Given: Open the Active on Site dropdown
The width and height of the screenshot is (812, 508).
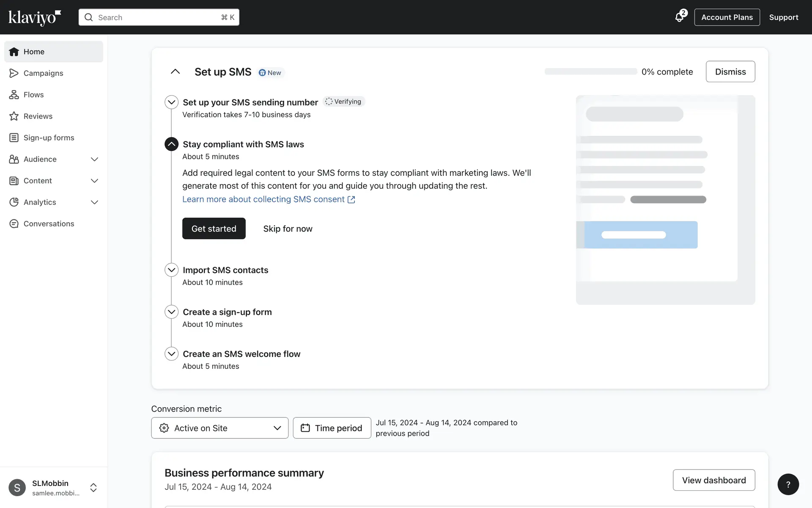Looking at the screenshot, I should [x=219, y=428].
